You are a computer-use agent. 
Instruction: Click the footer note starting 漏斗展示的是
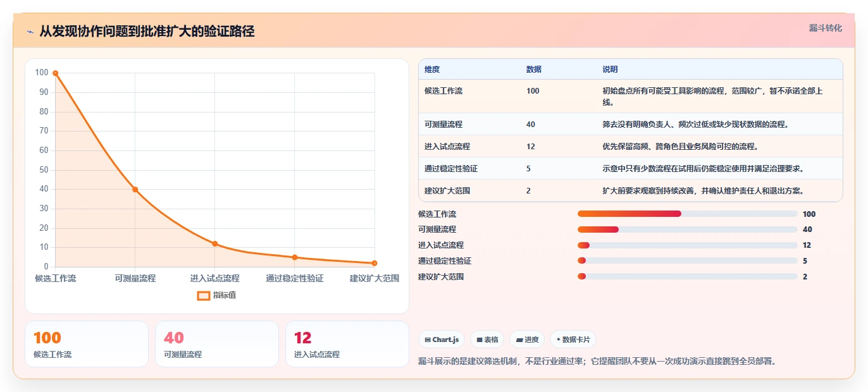click(x=597, y=362)
